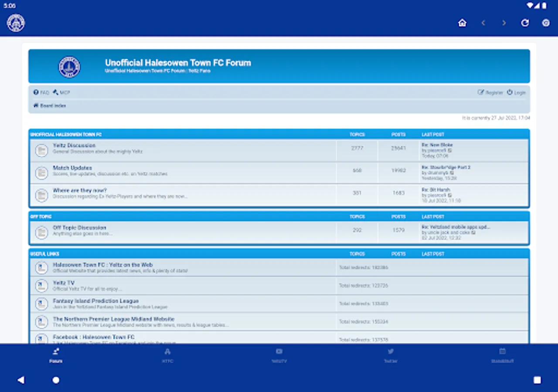Click the OFF TOPIC category header

pos(41,216)
